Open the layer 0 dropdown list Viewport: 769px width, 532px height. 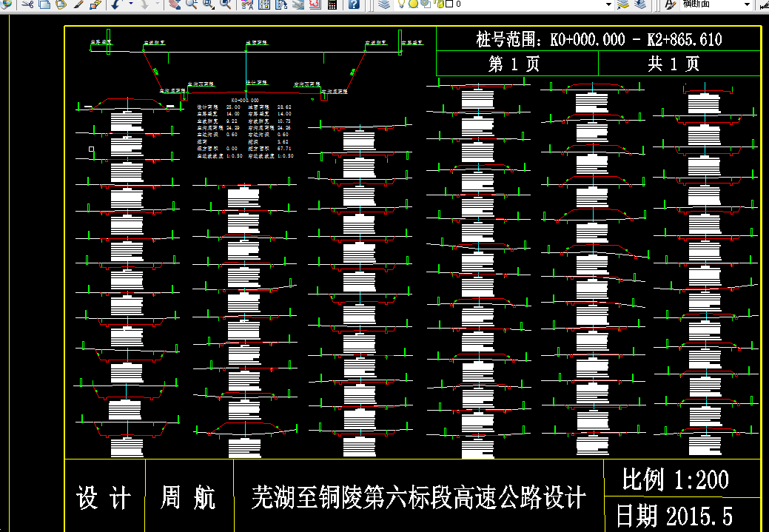[608, 6]
